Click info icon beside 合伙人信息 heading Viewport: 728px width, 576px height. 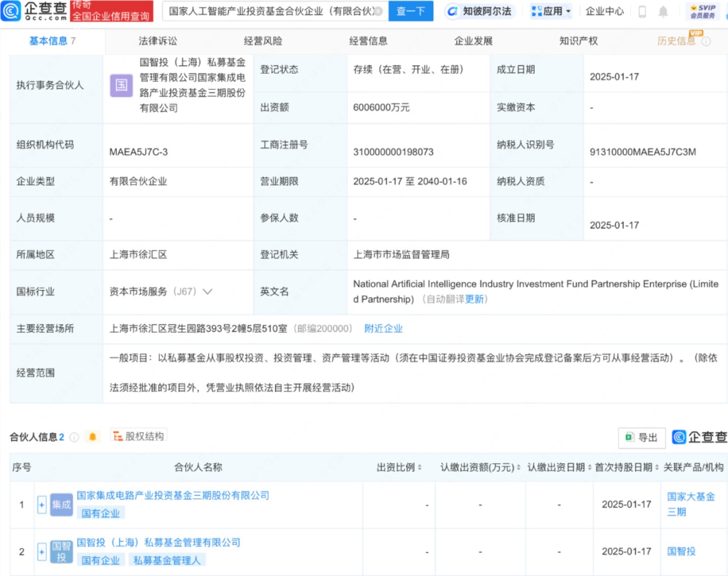[74, 437]
